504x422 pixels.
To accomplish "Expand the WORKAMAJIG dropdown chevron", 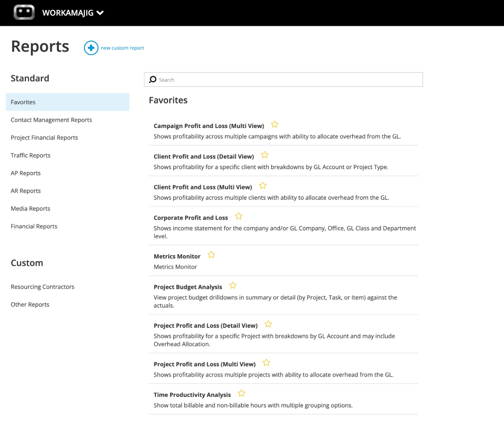I will pos(100,13).
